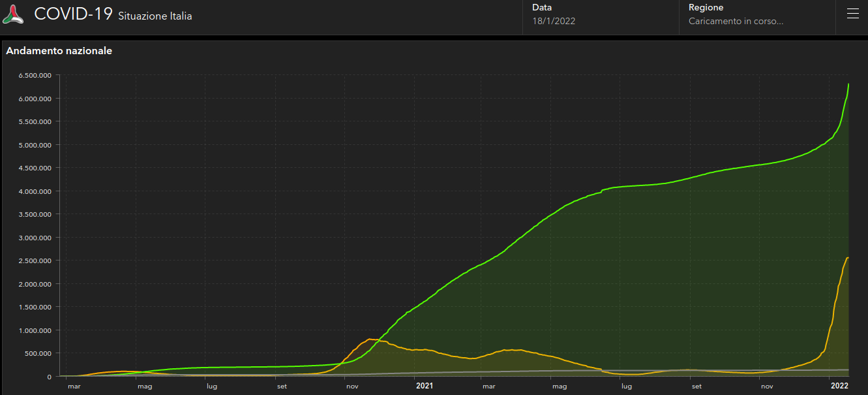Image resolution: width=868 pixels, height=395 pixels.
Task: Click the 500.000 value on the vertical axis
Action: (38, 353)
